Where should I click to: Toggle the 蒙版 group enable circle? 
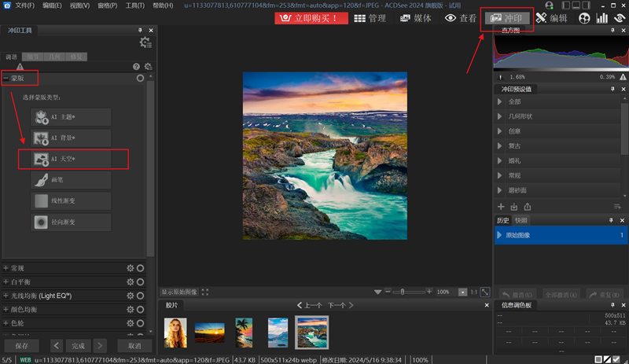140,79
